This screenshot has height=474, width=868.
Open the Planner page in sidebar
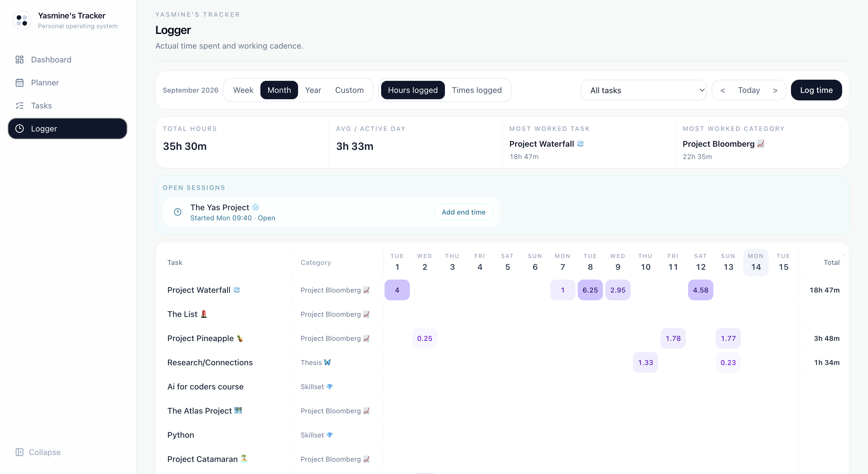[x=67, y=83]
